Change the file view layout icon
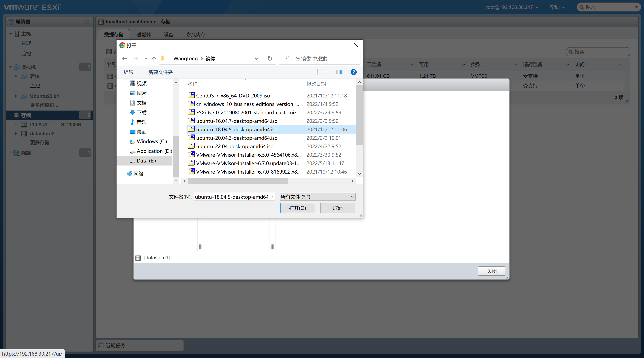The image size is (644, 358). click(x=320, y=72)
